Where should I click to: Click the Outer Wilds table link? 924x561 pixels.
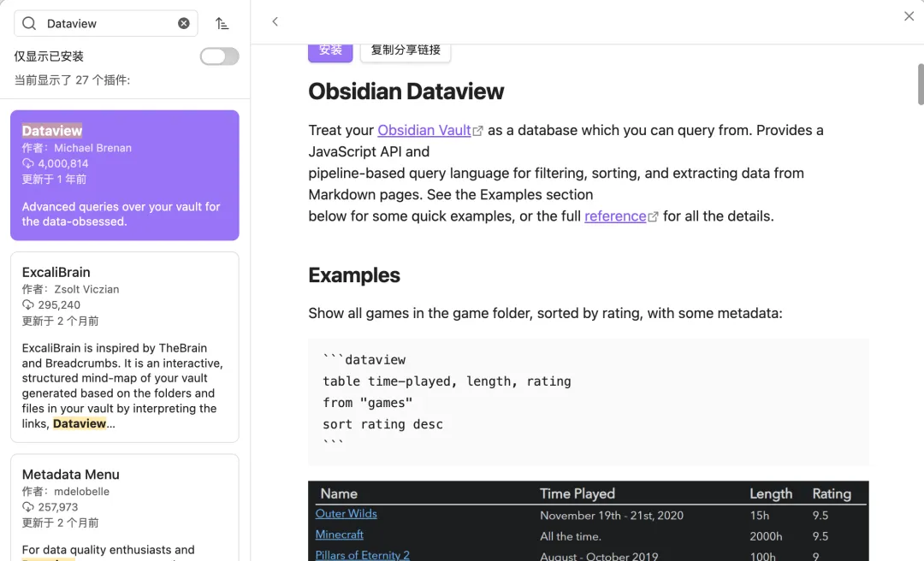pos(346,514)
